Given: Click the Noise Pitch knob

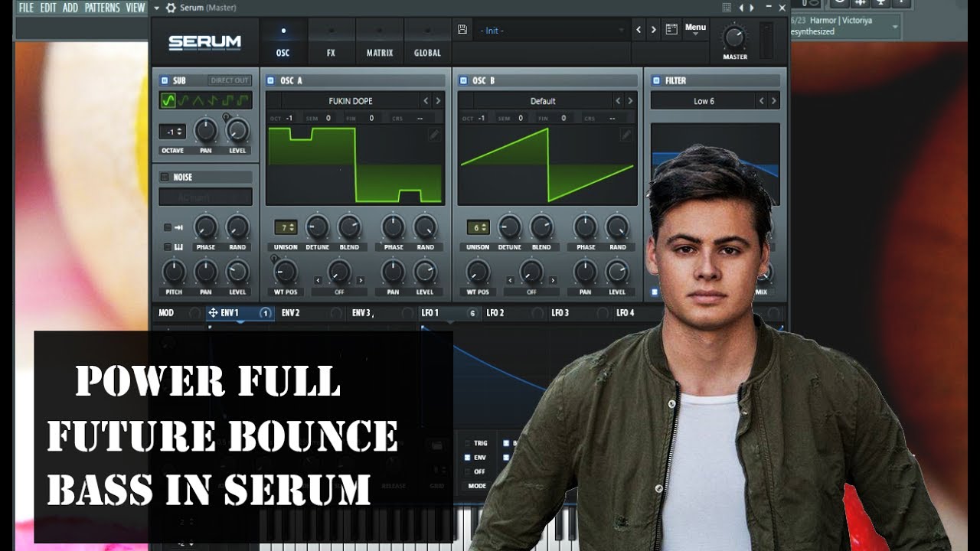Looking at the screenshot, I should pyautogui.click(x=174, y=271).
